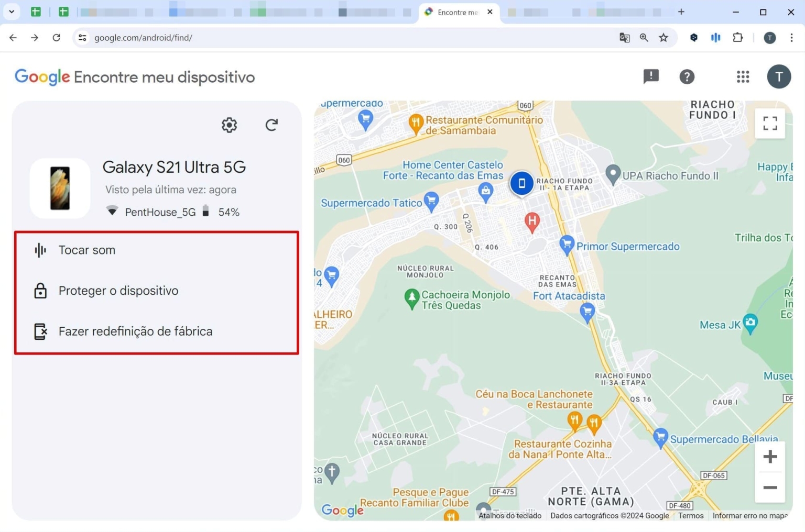Image resolution: width=805 pixels, height=532 pixels.
Task: Open the help question mark icon
Action: 687,76
